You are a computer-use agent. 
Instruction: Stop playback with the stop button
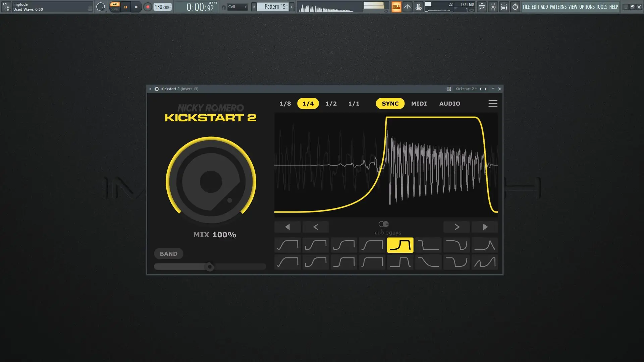pyautogui.click(x=136, y=7)
